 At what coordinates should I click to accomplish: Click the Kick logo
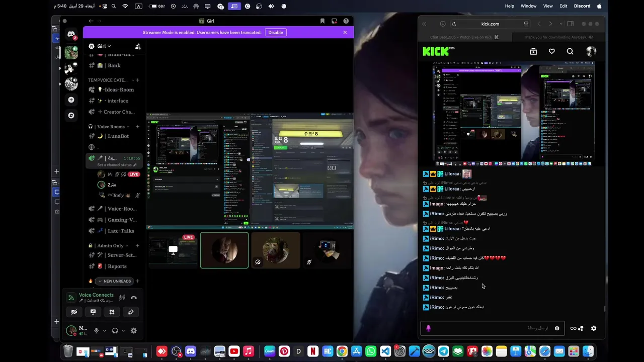[x=438, y=51]
